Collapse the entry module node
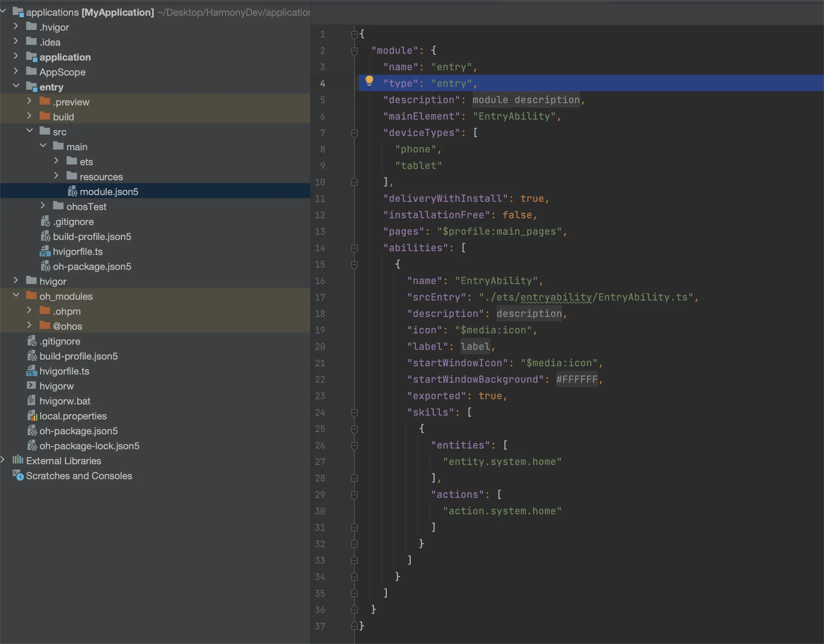The width and height of the screenshot is (824, 644). [16, 86]
